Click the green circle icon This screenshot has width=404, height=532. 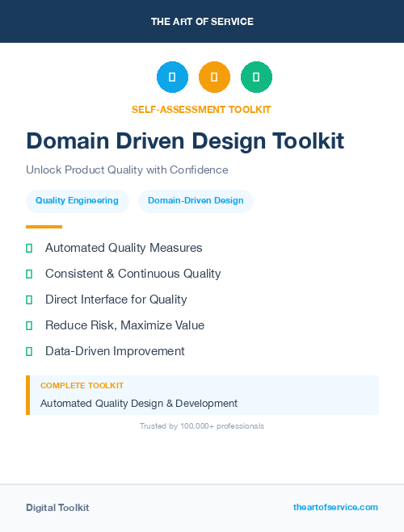point(256,77)
